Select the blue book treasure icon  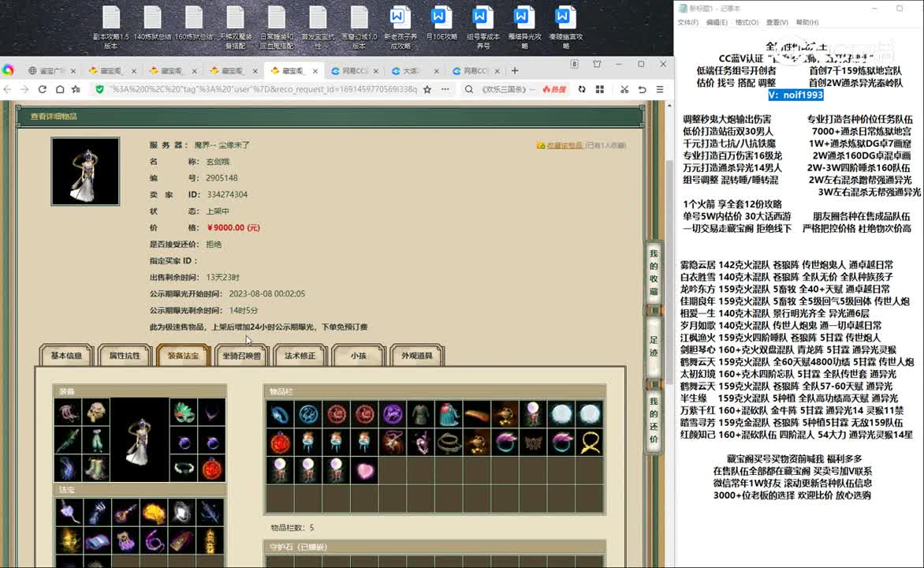pyautogui.click(x=97, y=540)
